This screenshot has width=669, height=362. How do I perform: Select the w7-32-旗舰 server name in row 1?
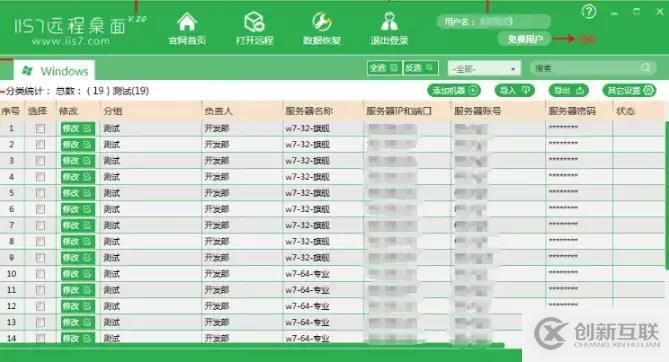(x=307, y=128)
